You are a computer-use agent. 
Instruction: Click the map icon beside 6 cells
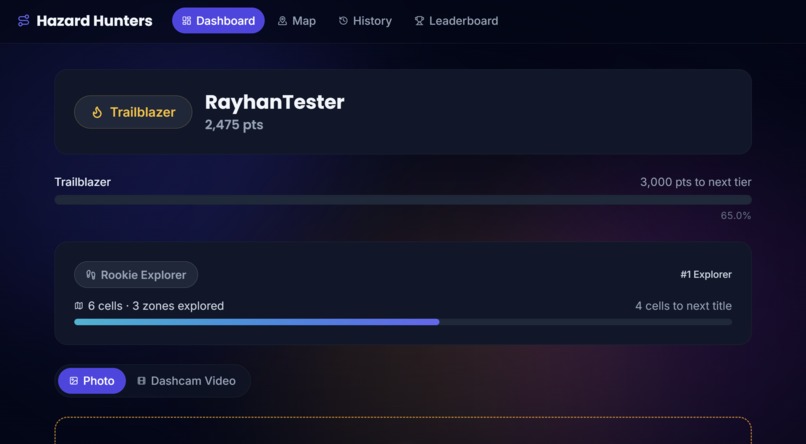click(79, 306)
